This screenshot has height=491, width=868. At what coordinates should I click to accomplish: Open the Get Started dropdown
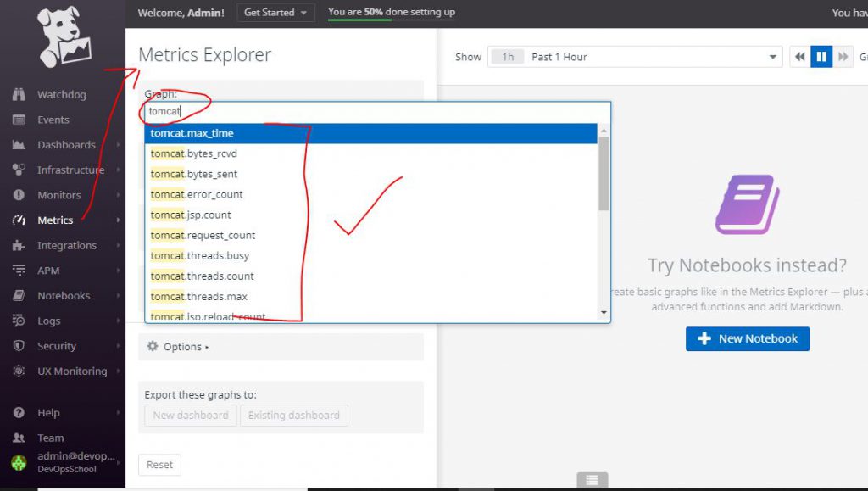coord(275,13)
